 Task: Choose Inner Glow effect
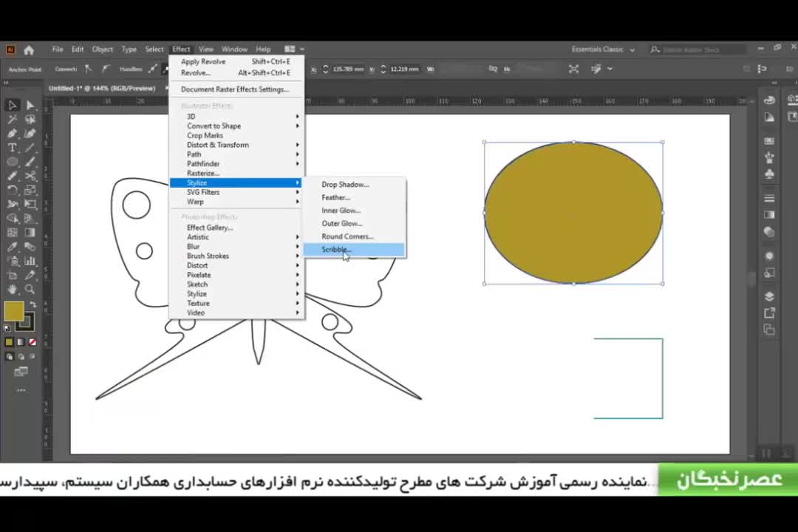coord(354,211)
